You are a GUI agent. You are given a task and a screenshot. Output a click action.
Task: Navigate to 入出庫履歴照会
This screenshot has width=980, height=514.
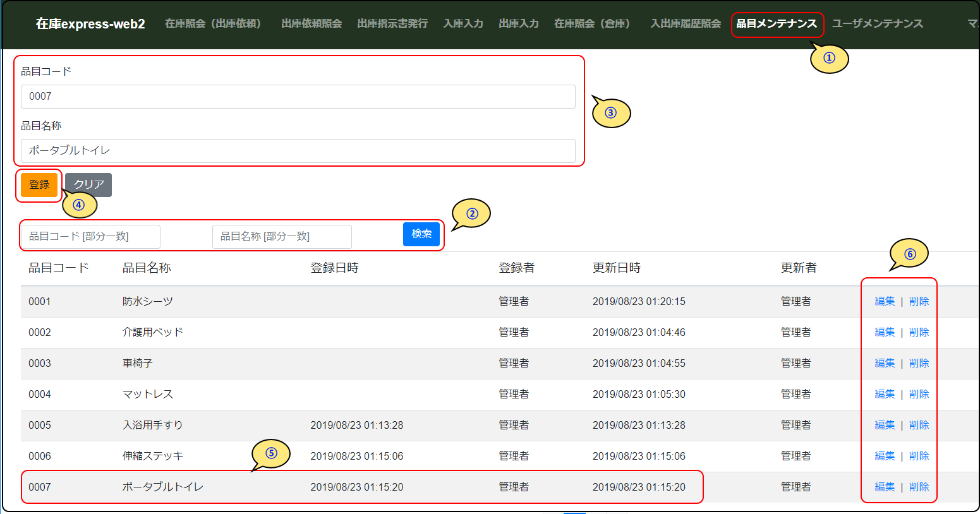[686, 24]
